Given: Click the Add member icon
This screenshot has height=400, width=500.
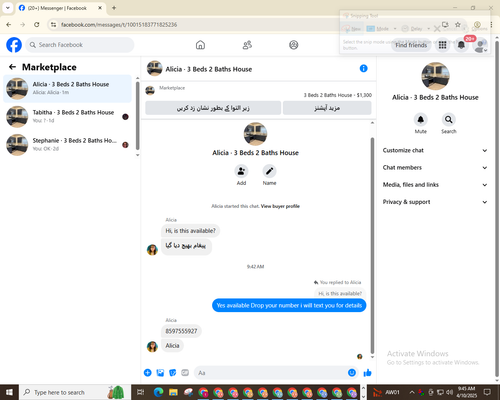Looking at the screenshot, I should (241, 171).
